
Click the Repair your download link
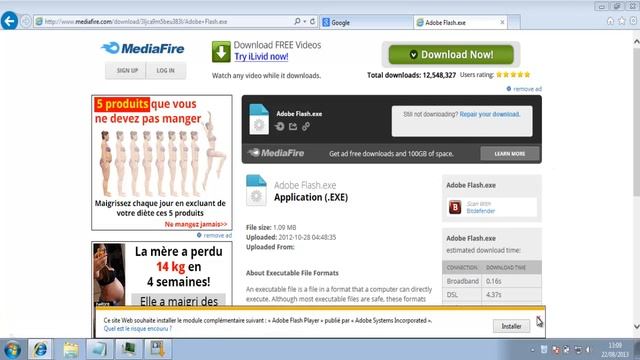point(490,114)
